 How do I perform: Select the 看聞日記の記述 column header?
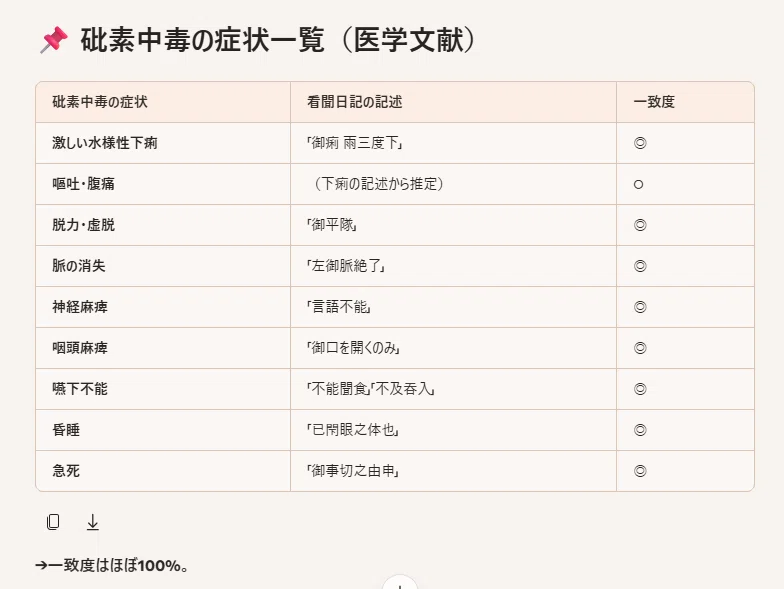(x=454, y=102)
